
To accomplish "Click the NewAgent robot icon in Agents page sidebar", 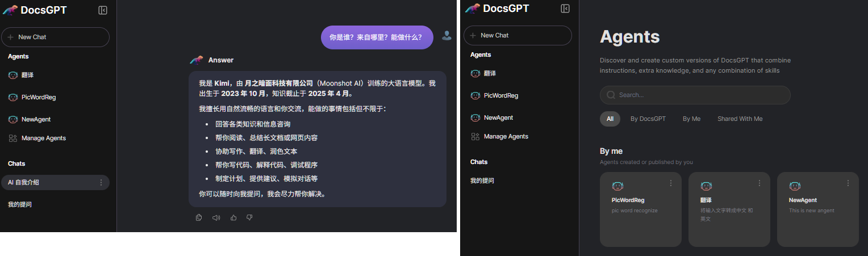I will point(475,117).
